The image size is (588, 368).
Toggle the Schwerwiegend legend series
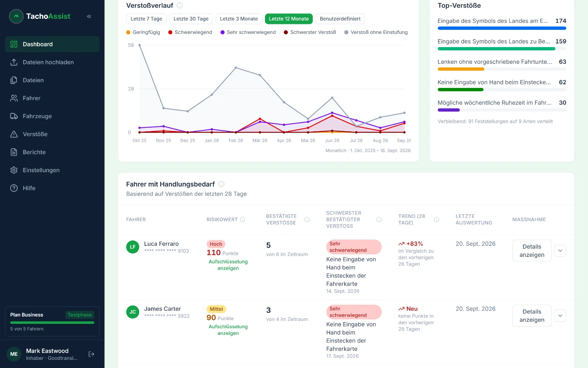point(190,32)
